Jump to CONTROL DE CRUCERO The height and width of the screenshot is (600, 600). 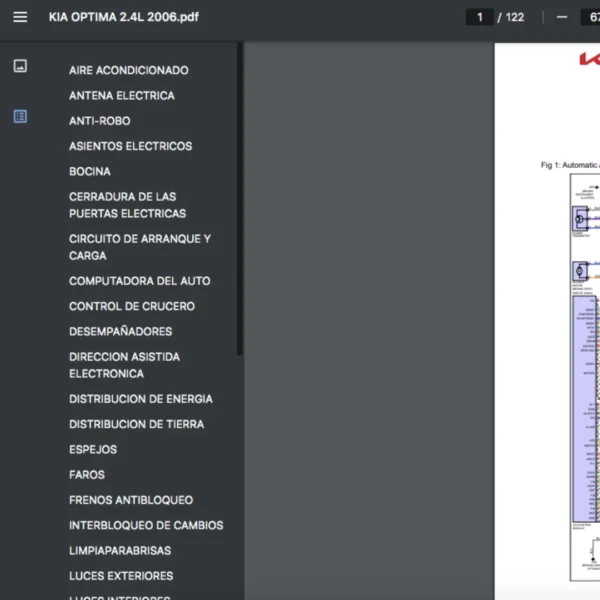pos(131,306)
